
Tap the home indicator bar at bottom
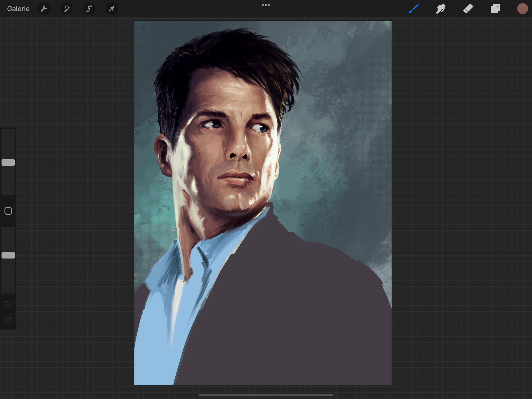tap(266, 395)
